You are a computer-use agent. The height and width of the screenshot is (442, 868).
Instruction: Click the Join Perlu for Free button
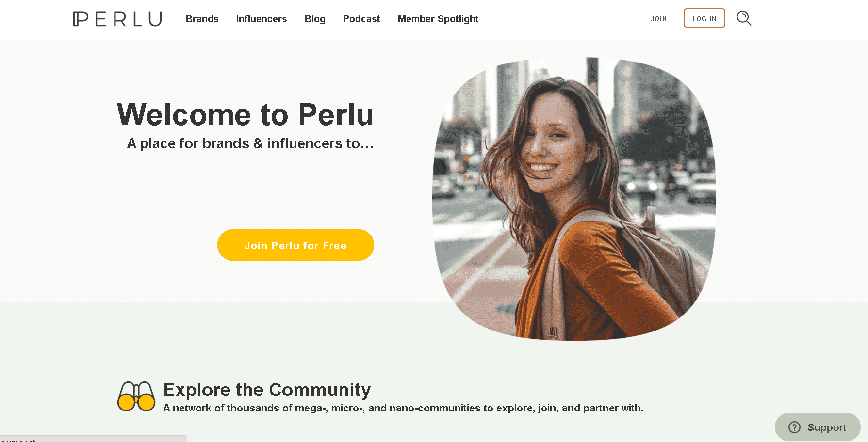tap(295, 245)
